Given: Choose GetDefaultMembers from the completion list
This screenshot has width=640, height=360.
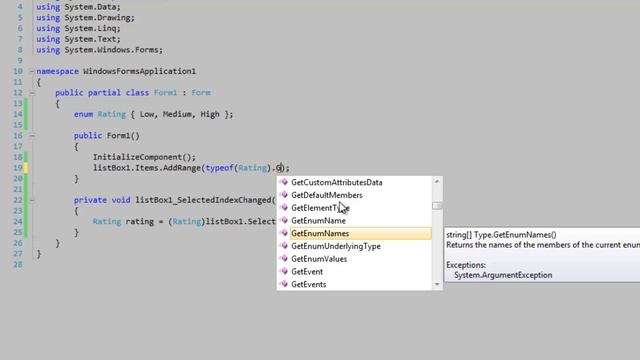Looking at the screenshot, I should point(327,195).
